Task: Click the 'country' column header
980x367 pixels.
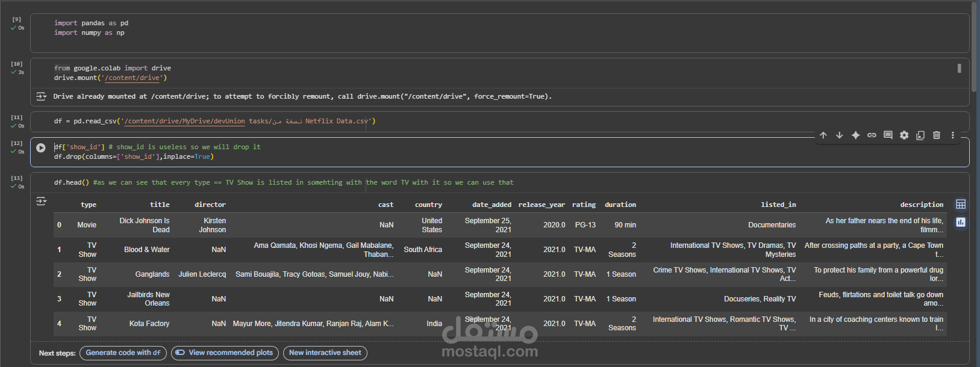Action: coord(428,205)
